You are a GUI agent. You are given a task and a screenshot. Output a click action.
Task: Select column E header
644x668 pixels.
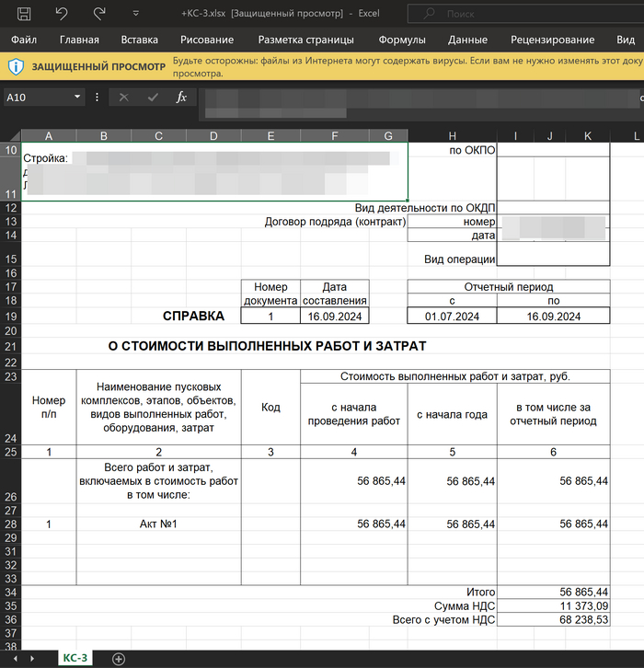click(x=270, y=136)
